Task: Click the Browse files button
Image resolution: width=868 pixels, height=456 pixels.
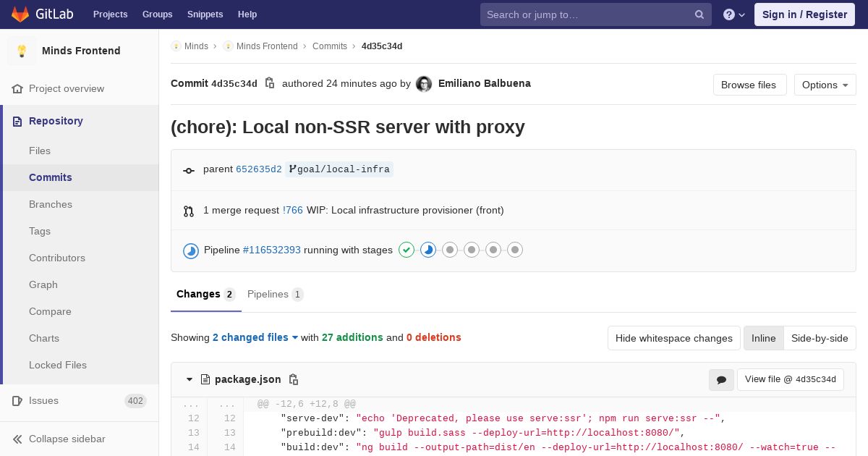Action: click(x=749, y=85)
